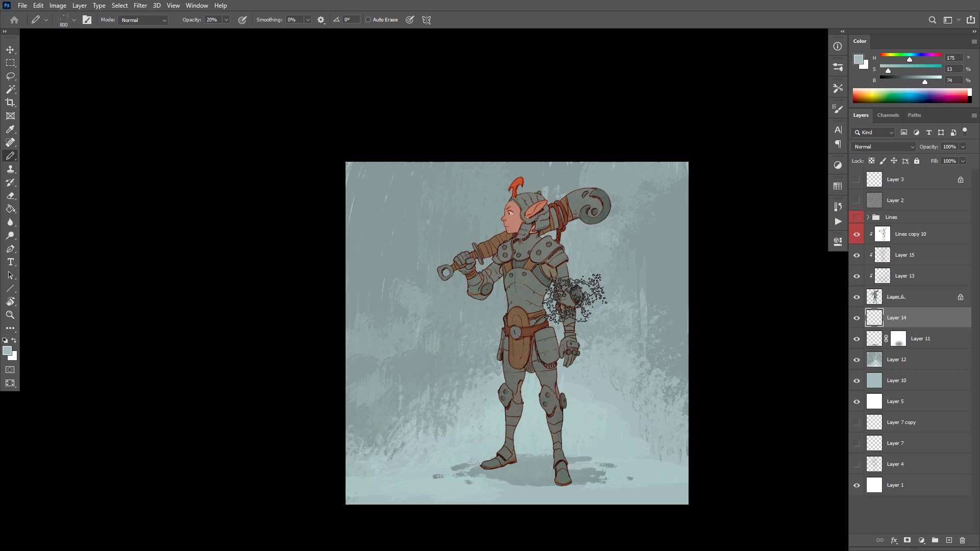This screenshot has width=980, height=551.
Task: Switch to the Channels tab
Action: click(888, 115)
